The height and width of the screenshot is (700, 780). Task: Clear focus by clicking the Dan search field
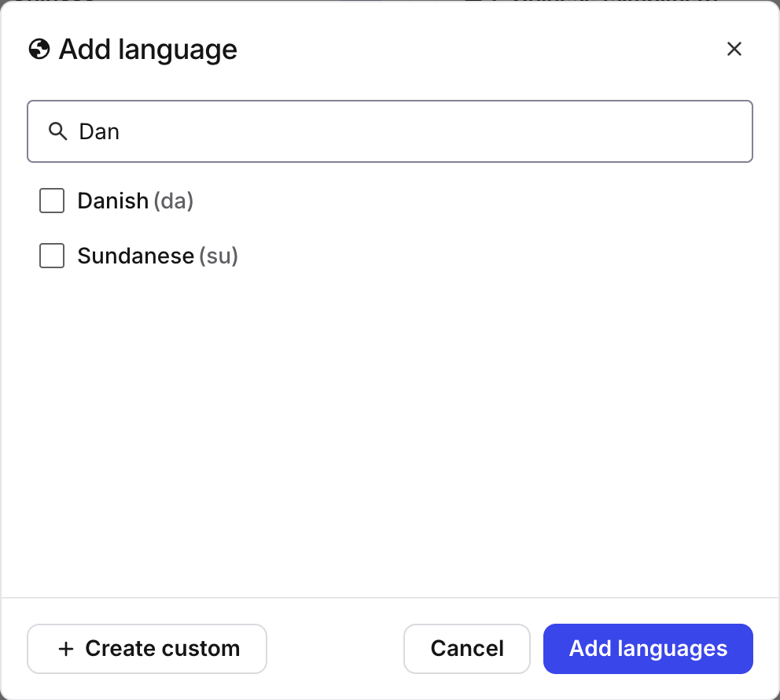click(x=315, y=131)
